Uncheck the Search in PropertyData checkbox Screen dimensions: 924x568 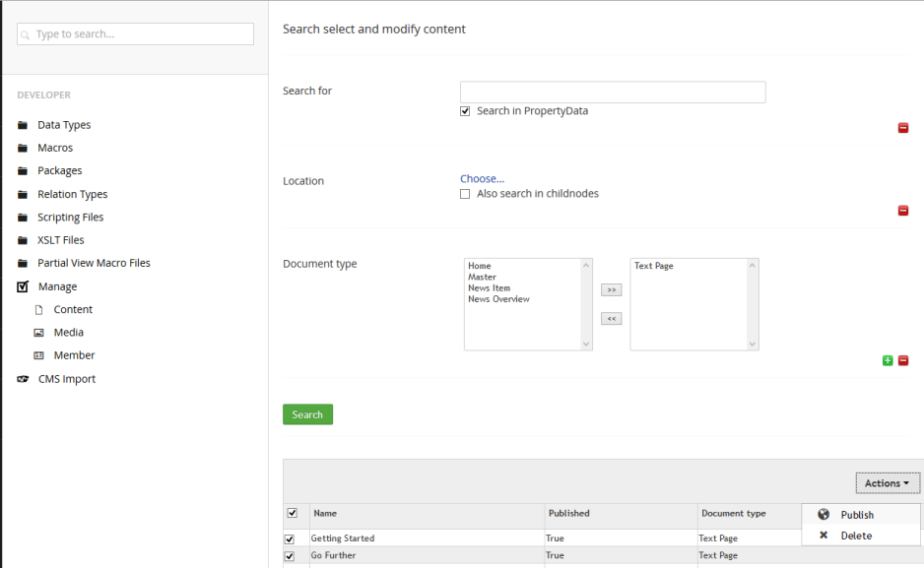(x=465, y=111)
